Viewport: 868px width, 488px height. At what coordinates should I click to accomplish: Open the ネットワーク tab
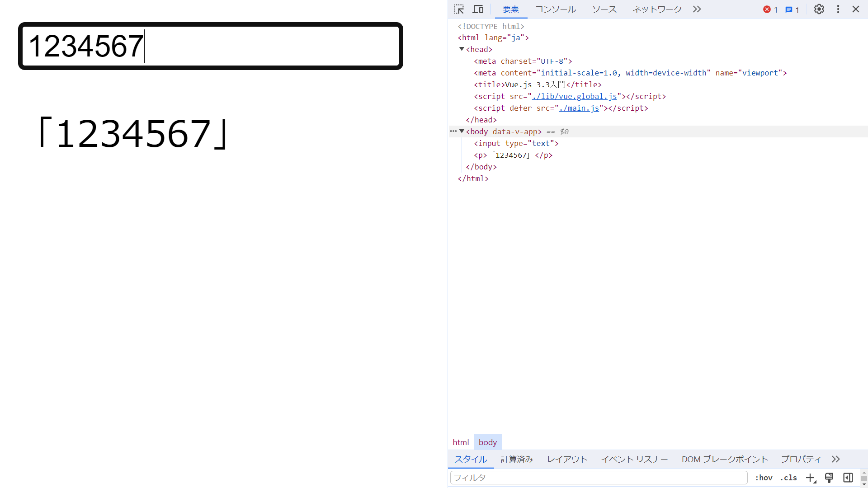tap(656, 9)
